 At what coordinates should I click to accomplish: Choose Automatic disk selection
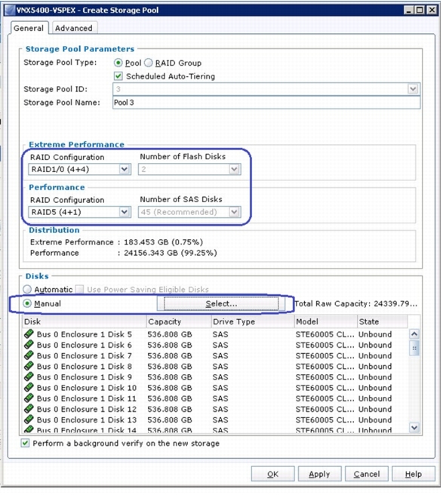coord(27,289)
